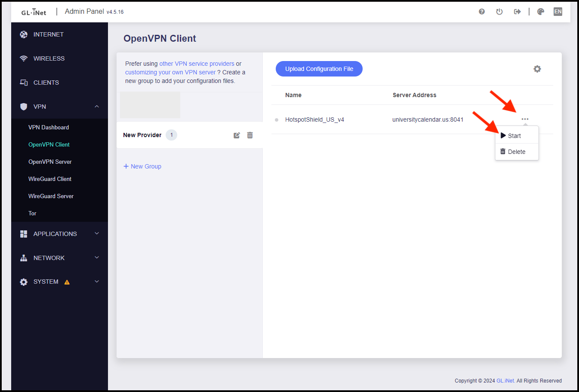Image resolution: width=579 pixels, height=392 pixels.
Task: Expand the Applications section chevron
Action: pyautogui.click(x=97, y=233)
